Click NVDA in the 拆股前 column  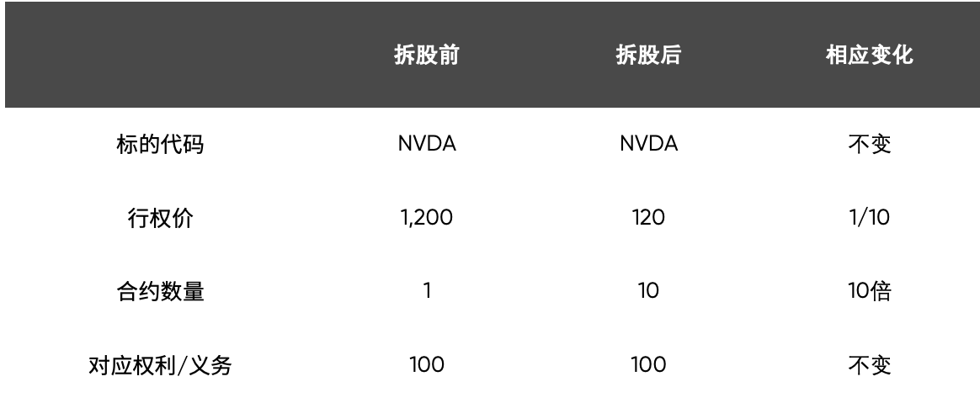point(427,144)
